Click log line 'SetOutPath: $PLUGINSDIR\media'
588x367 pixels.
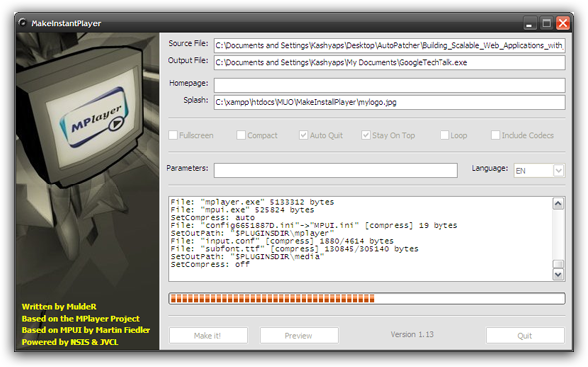click(x=247, y=257)
